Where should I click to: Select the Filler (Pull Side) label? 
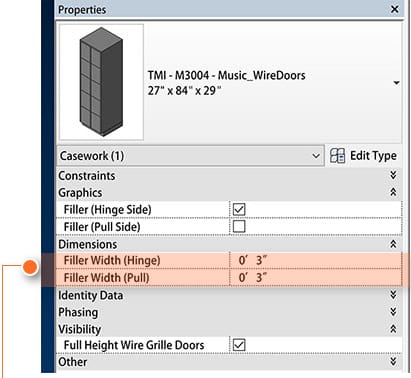[x=102, y=227]
